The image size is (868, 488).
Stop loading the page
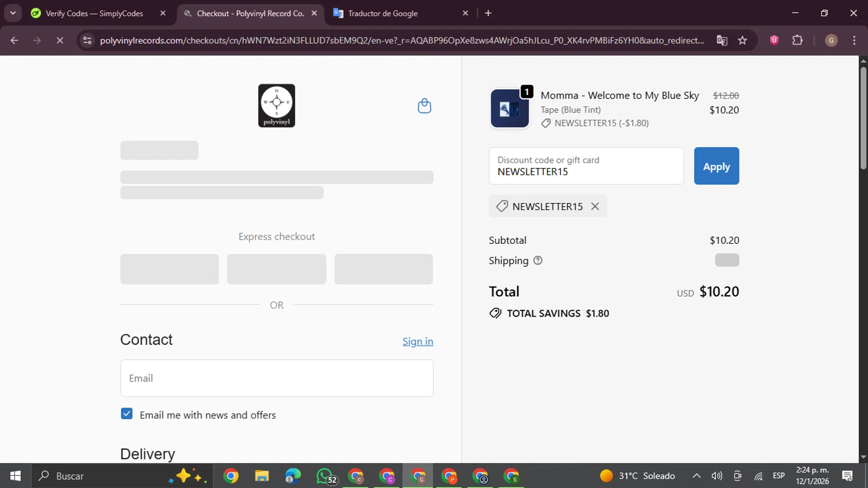click(60, 41)
